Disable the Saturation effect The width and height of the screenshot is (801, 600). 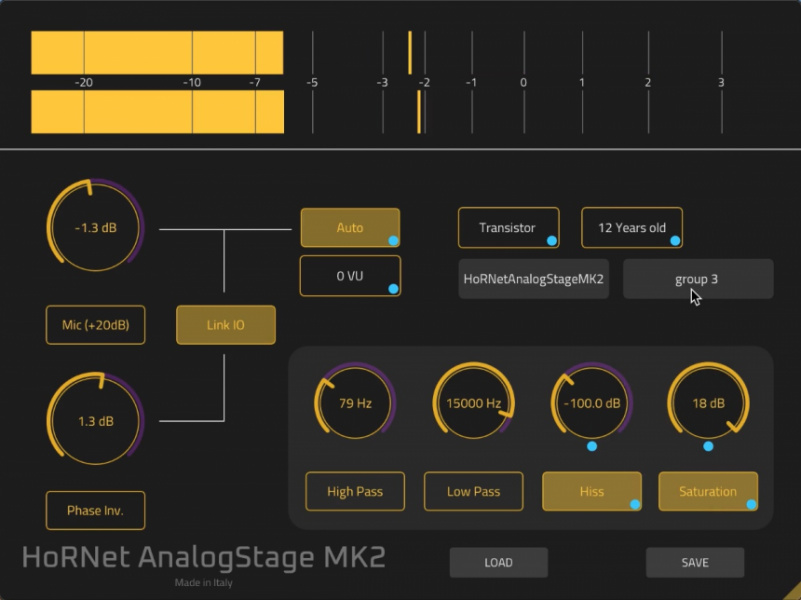708,491
